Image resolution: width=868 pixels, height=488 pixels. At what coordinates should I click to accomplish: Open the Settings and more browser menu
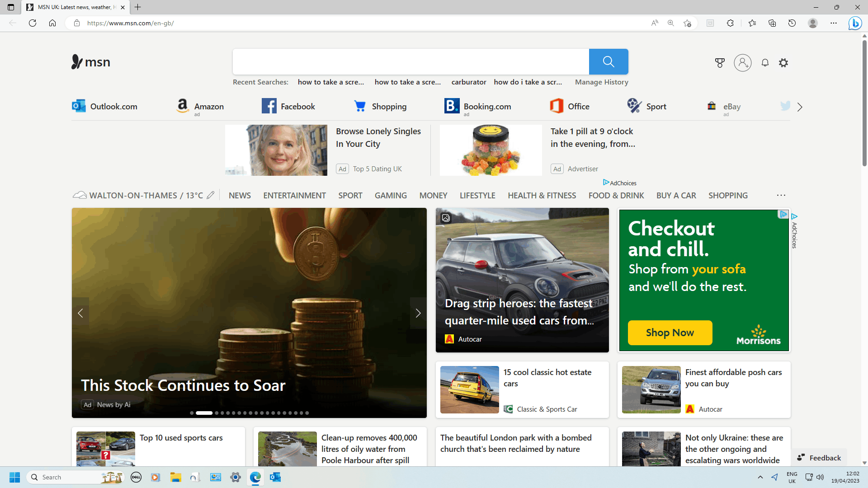pyautogui.click(x=834, y=23)
